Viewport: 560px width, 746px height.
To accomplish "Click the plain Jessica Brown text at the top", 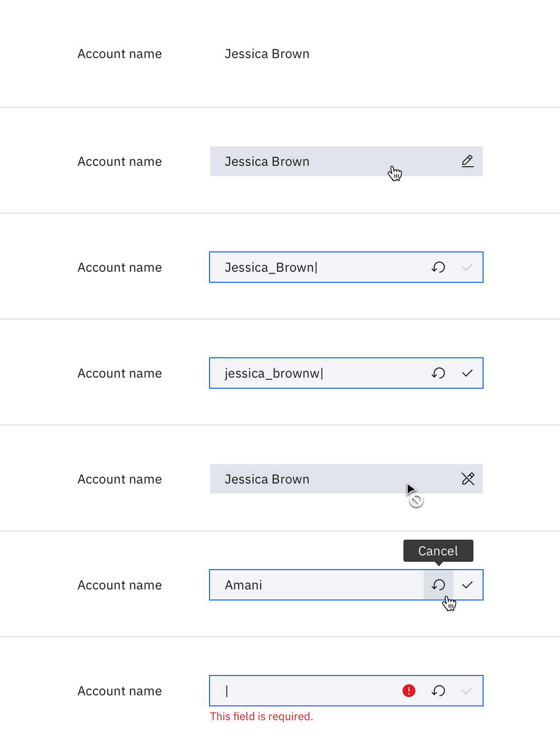I will coord(267,54).
